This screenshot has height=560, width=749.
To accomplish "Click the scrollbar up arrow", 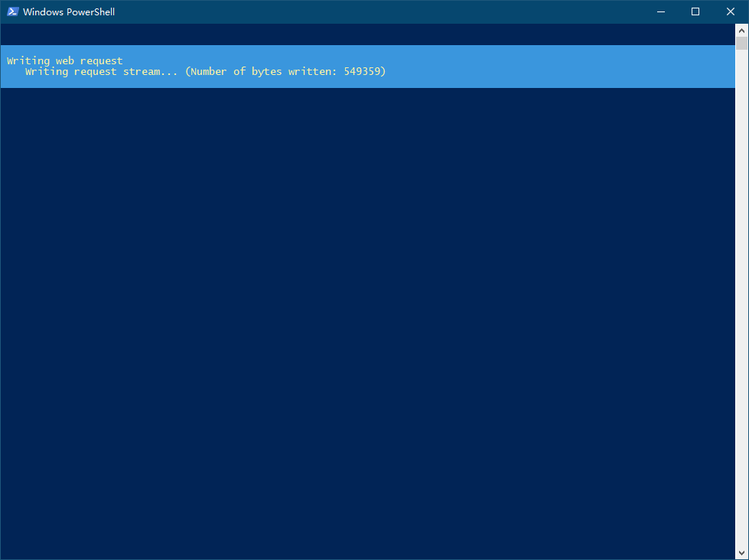I will coord(741,29).
